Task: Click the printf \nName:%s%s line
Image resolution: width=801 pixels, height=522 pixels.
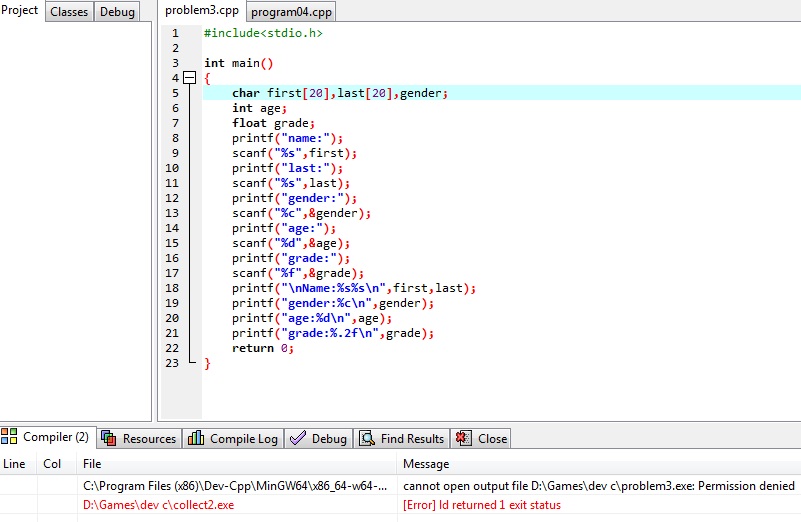Action: (x=354, y=288)
